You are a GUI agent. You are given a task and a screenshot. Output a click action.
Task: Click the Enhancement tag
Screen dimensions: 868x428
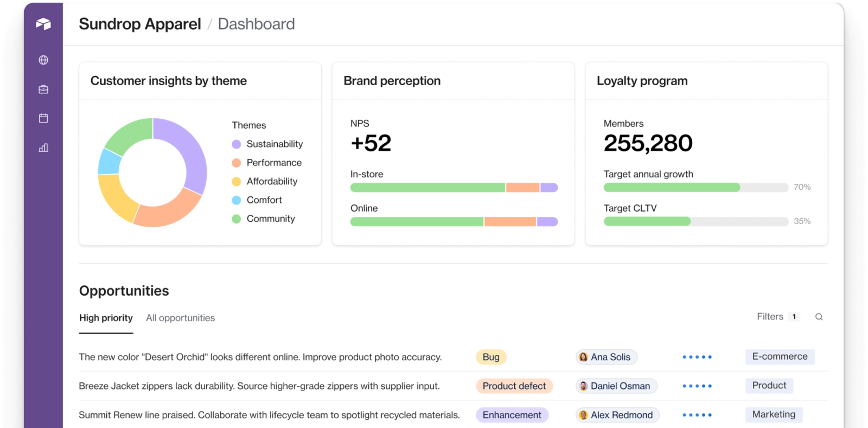pos(512,415)
